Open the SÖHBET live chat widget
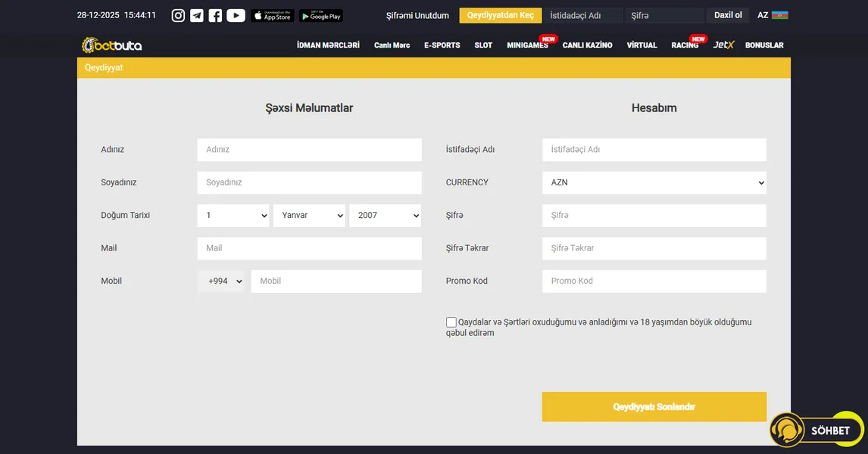Image resolution: width=868 pixels, height=454 pixels. 816,430
